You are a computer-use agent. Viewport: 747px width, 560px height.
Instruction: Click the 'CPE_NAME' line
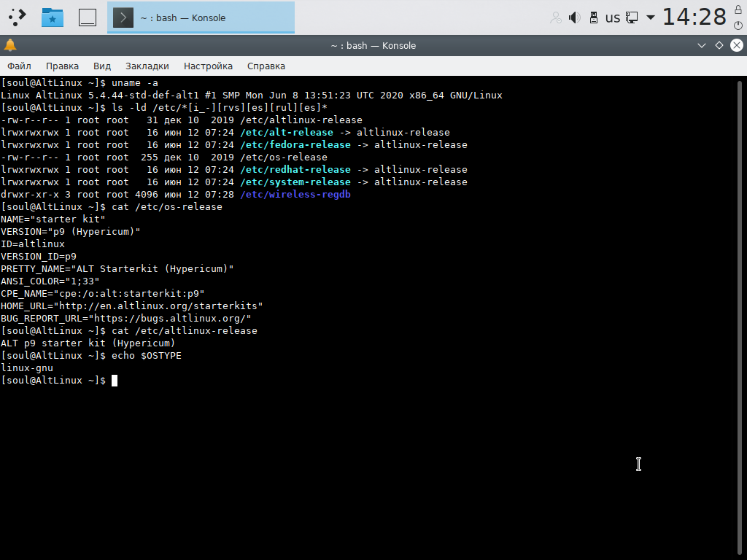click(102, 293)
